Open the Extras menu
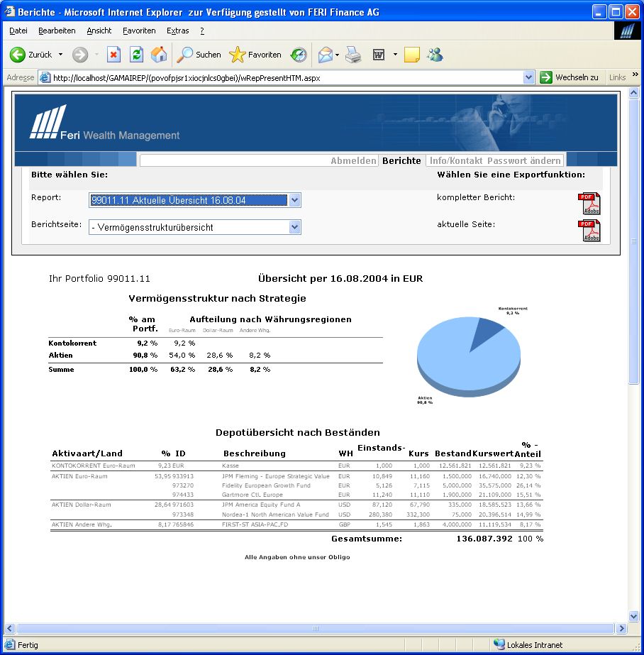This screenshot has height=655, width=644. [178, 31]
